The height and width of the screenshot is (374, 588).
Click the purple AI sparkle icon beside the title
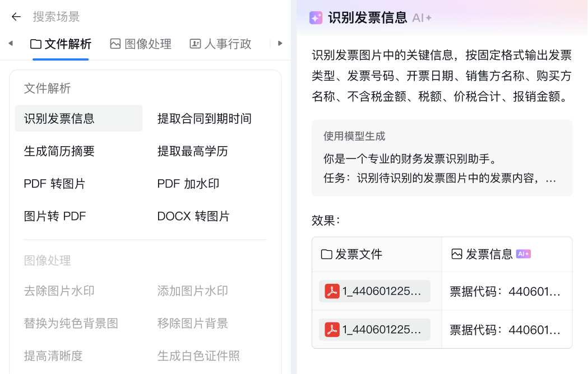click(x=316, y=17)
